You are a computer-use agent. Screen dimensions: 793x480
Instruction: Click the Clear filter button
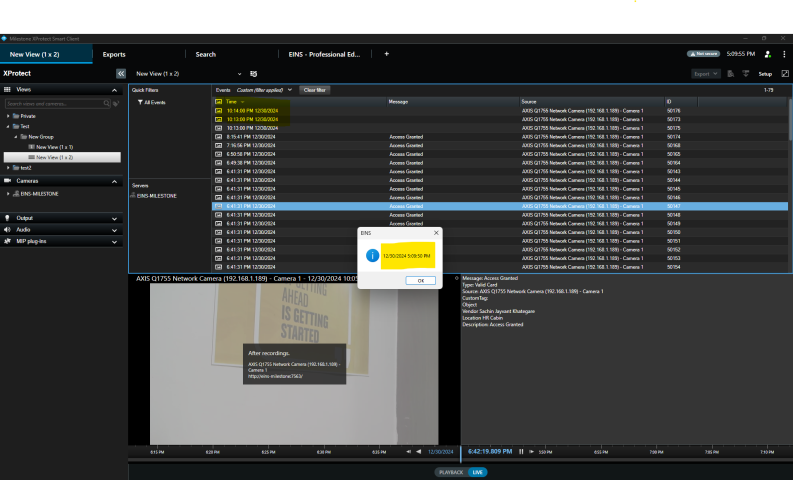click(314, 90)
